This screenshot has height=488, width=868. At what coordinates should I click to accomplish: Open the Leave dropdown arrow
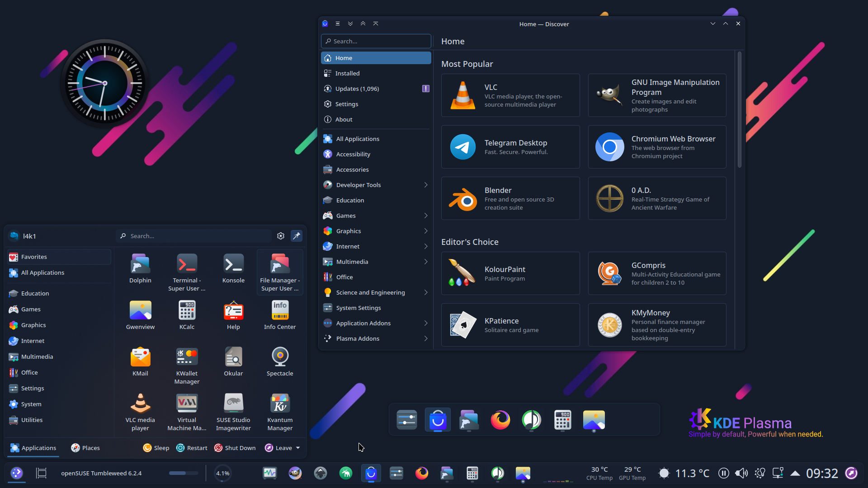pyautogui.click(x=298, y=448)
